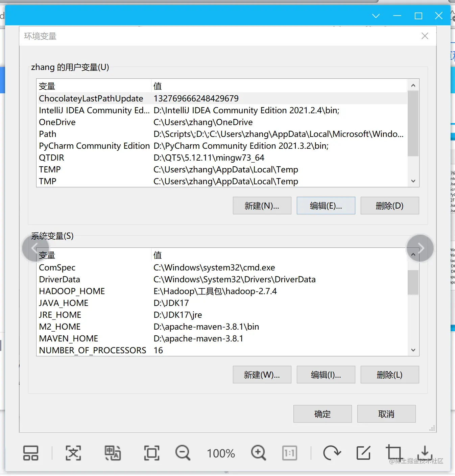Select the PyCharm Community Edition variable

point(222,146)
